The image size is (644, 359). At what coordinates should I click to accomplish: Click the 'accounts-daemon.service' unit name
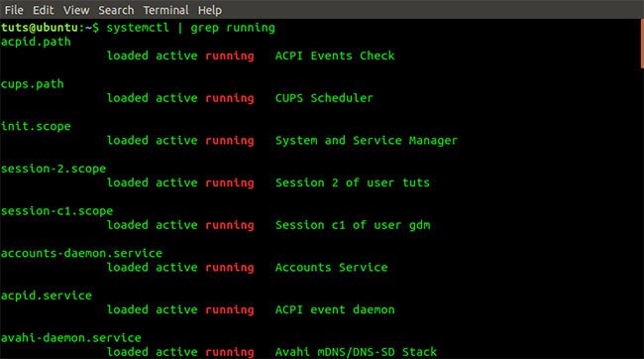pyautogui.click(x=81, y=253)
